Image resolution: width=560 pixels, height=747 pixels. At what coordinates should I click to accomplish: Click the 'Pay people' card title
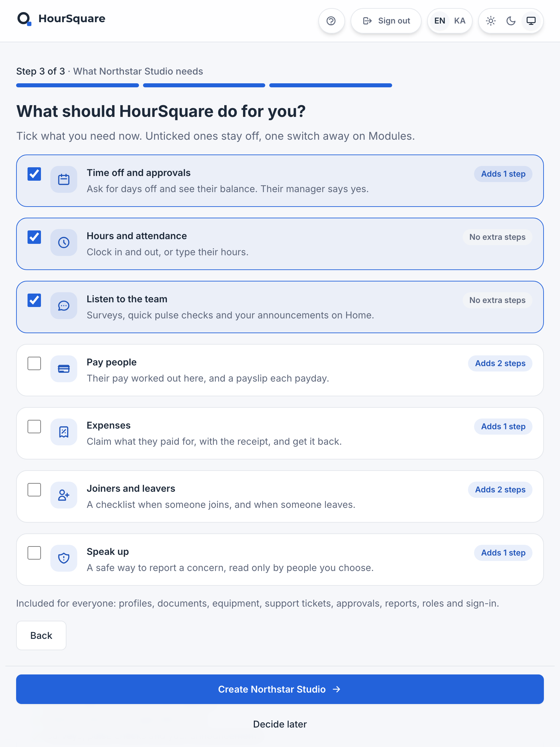[111, 362]
